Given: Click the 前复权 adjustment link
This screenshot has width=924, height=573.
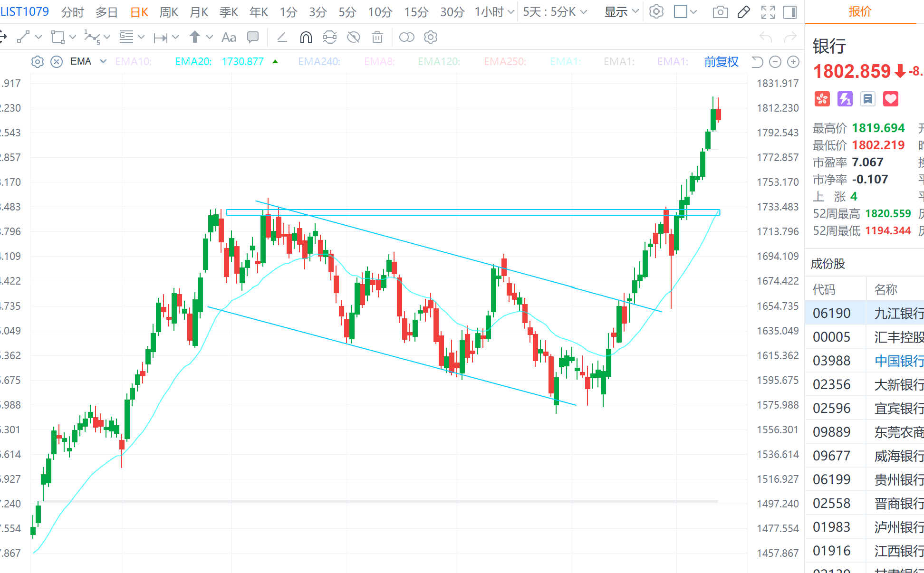Looking at the screenshot, I should 721,62.
